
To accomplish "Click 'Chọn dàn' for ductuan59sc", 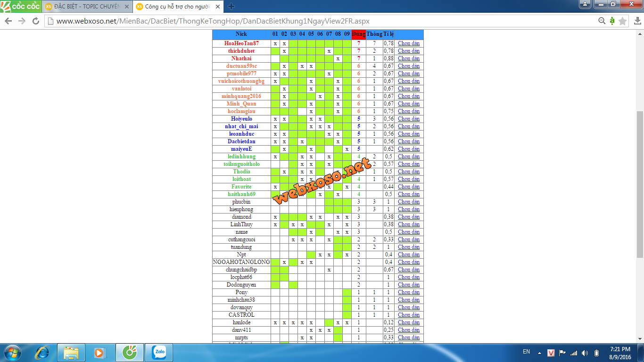I will (409, 66).
